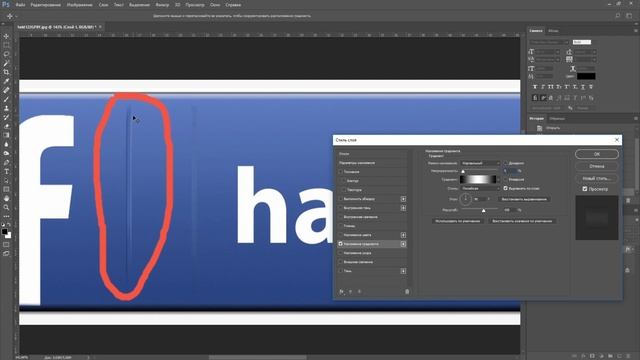Select the Zoom tool

coord(6,207)
